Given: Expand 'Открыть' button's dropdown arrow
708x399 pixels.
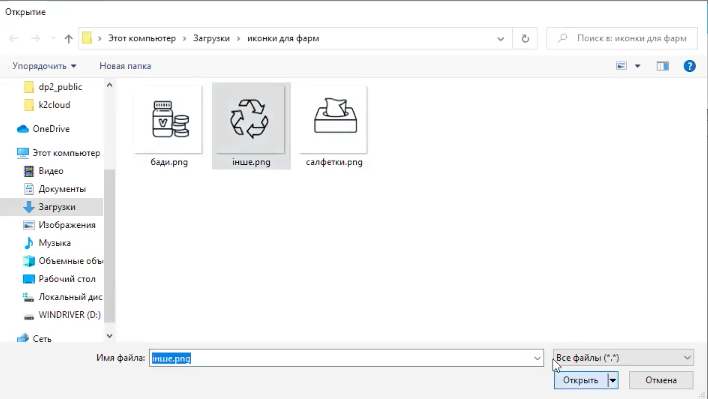Looking at the screenshot, I should pyautogui.click(x=613, y=380).
